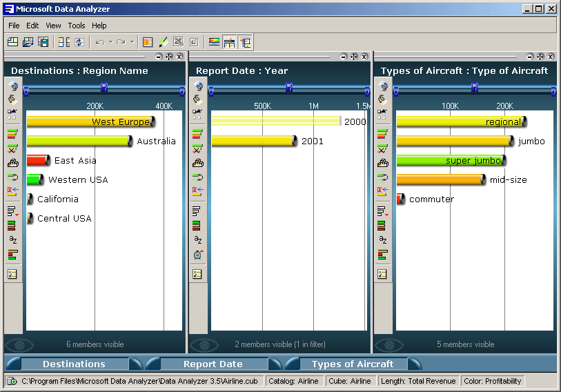Select the West Europe bar
Screen dimensions: 561x392
91,121
